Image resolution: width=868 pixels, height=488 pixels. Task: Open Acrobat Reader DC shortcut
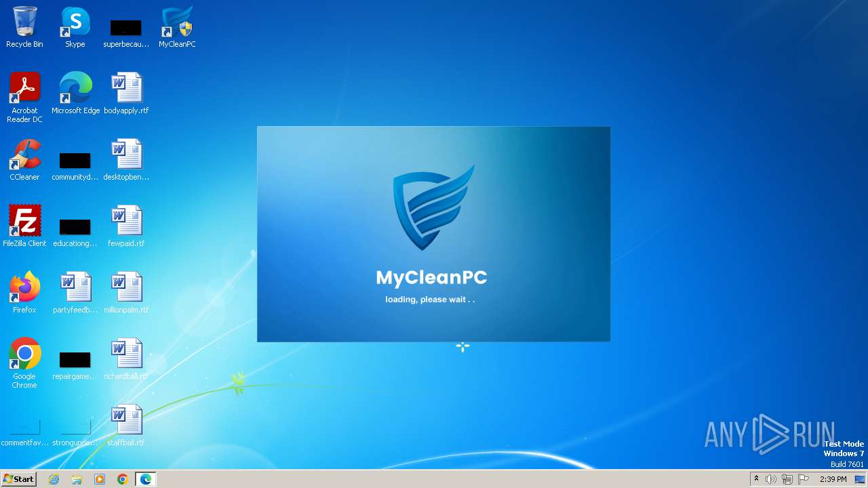tap(24, 98)
